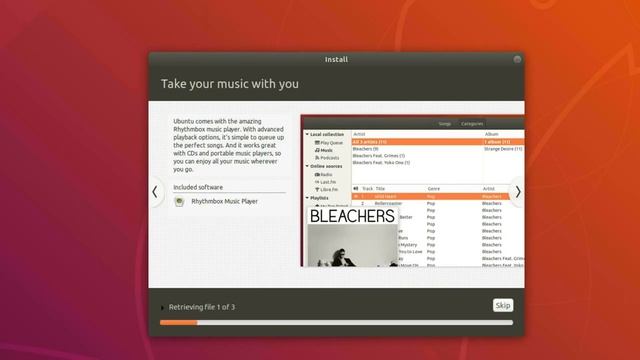Collapse the Local collection tree section
Image resolution: width=640 pixels, height=360 pixels.
click(307, 134)
